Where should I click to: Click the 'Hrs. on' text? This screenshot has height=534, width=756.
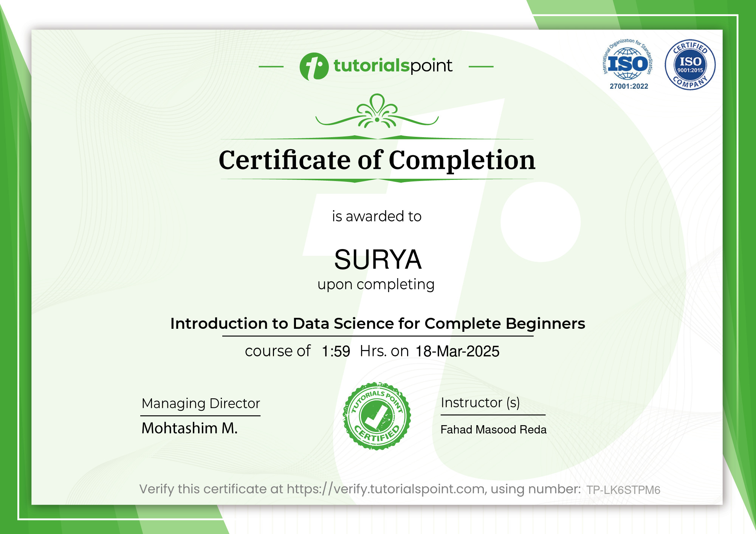[x=384, y=351]
